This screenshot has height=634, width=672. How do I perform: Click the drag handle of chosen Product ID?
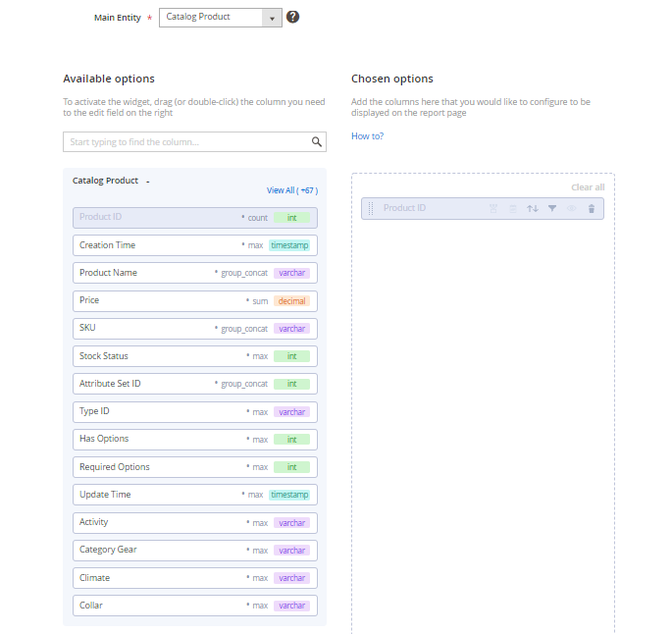[x=371, y=208]
